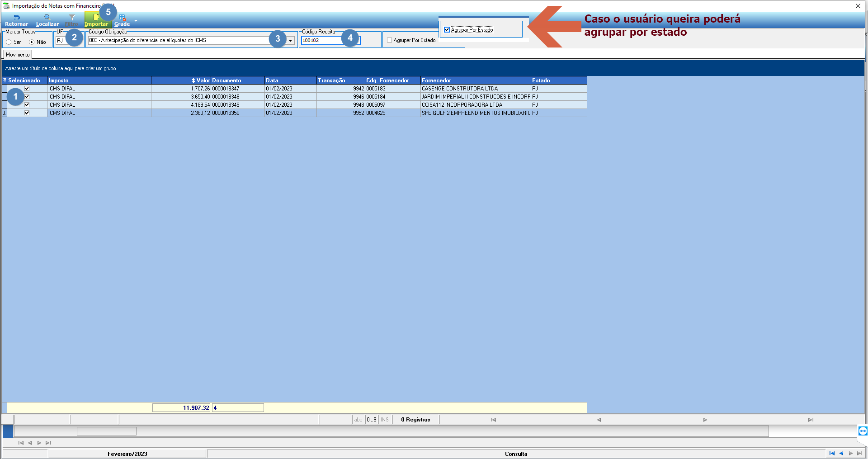
Task: Click value 4.189,54 in Valor column
Action: click(x=200, y=105)
